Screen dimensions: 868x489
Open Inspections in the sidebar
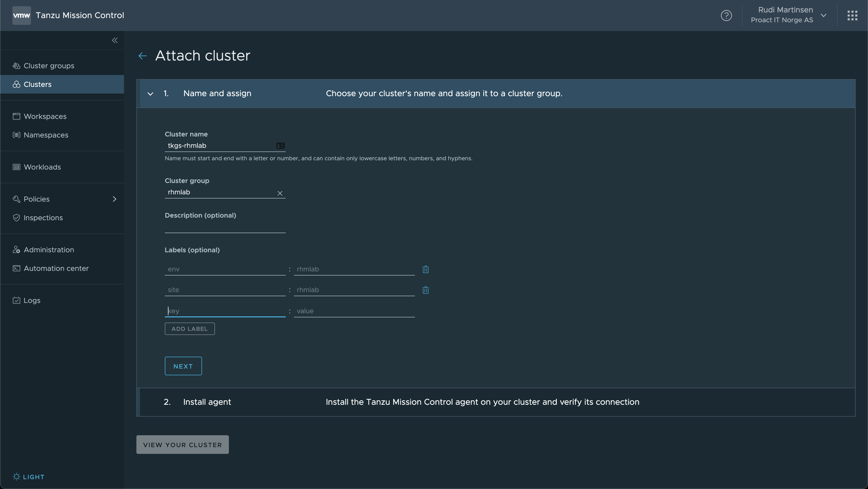pyautogui.click(x=62, y=217)
